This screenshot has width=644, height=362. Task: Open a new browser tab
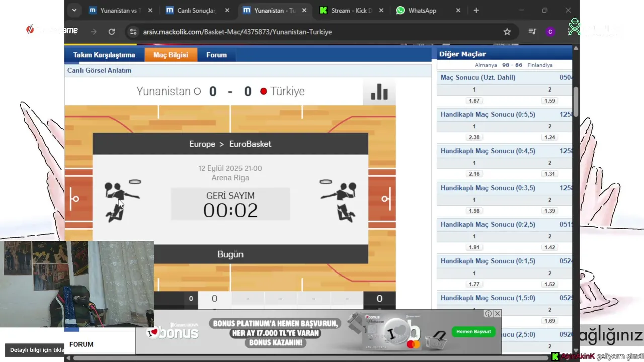pos(476,10)
